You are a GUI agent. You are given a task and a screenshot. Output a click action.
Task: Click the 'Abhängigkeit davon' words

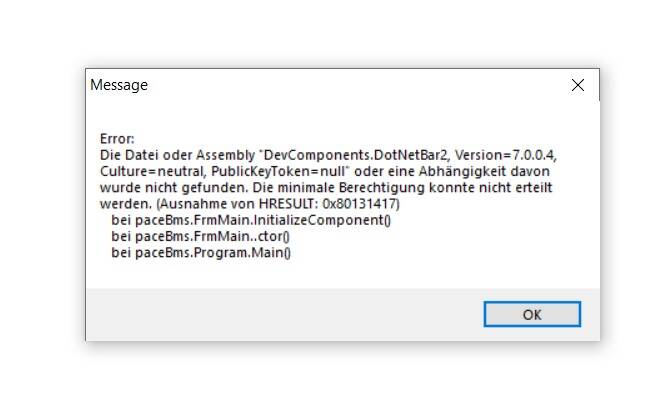(484, 171)
